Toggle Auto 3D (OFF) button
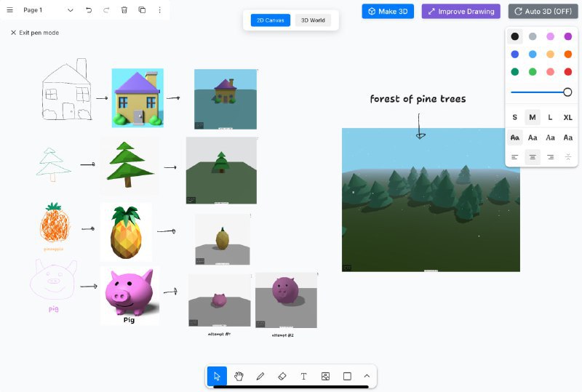582x392 pixels. click(x=541, y=11)
